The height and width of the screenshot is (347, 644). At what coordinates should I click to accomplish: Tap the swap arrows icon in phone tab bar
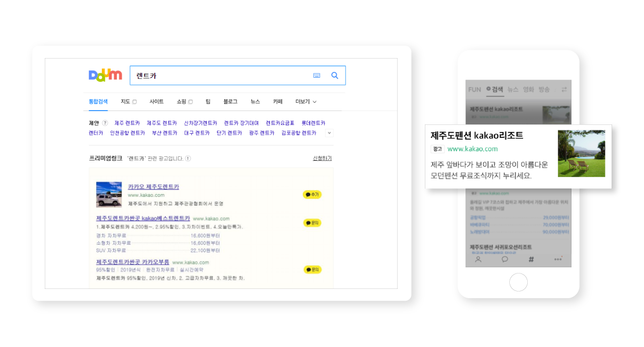click(x=564, y=89)
